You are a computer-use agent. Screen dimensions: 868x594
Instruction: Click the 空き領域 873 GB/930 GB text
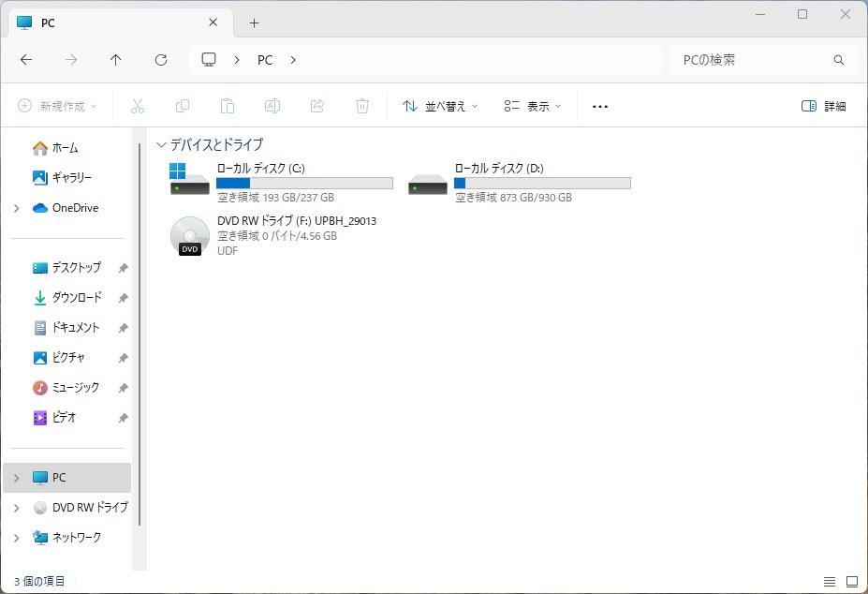click(513, 198)
